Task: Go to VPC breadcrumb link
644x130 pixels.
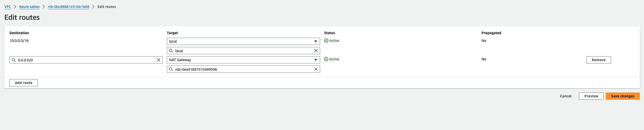Action: (x=8, y=7)
